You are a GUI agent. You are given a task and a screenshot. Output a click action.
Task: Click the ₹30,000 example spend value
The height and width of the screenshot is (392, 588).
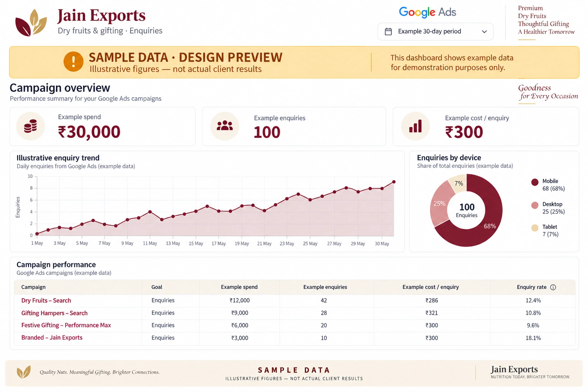click(89, 132)
